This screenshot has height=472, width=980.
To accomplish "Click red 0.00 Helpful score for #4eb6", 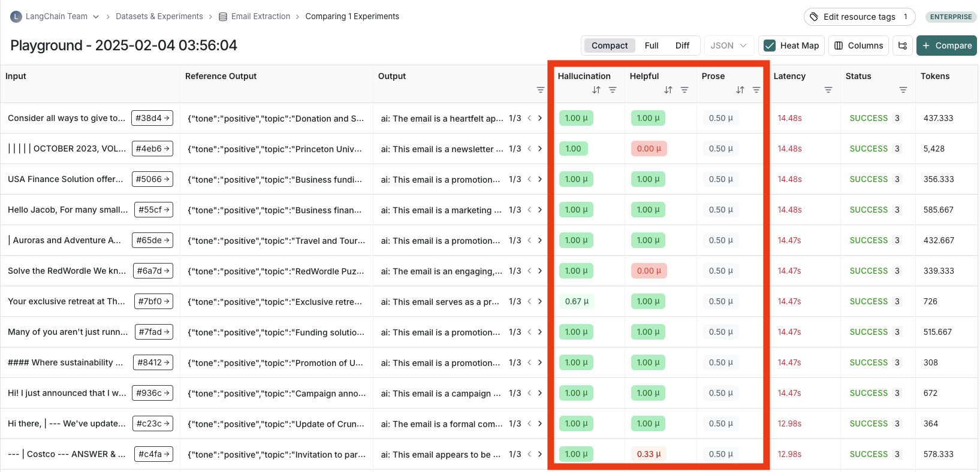I will pos(648,149).
